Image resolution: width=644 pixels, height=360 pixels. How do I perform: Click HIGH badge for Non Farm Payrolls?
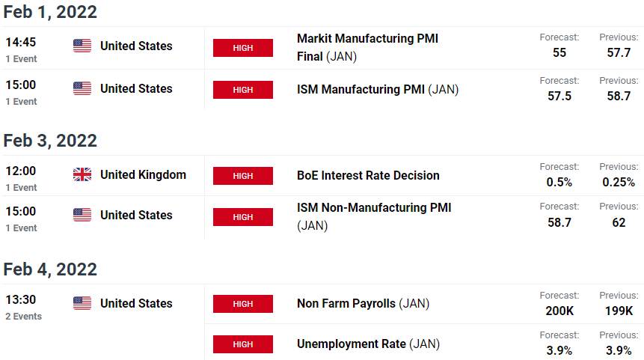tap(243, 304)
